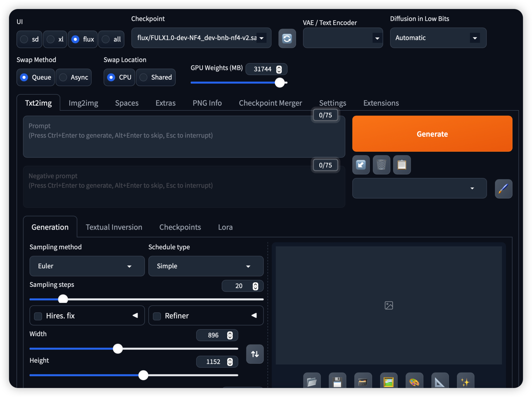This screenshot has width=532, height=397.
Task: Open the Extras tab
Action: pyautogui.click(x=165, y=103)
